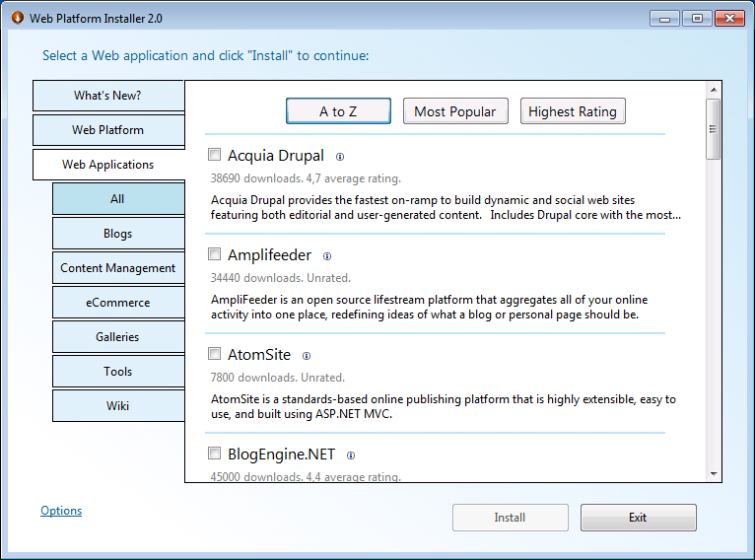Open the BlogEngine.NET info icon
Viewport: 755px width, 560px height.
351,455
